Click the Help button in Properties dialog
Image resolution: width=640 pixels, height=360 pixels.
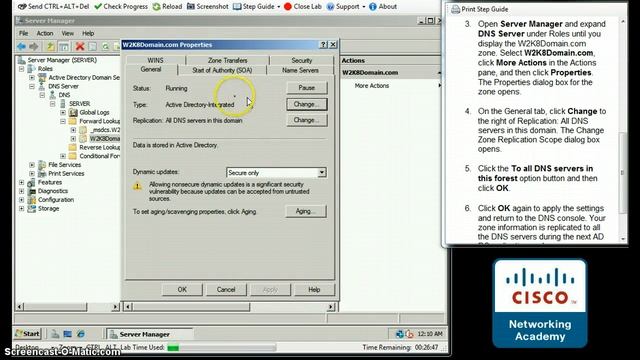[314, 289]
